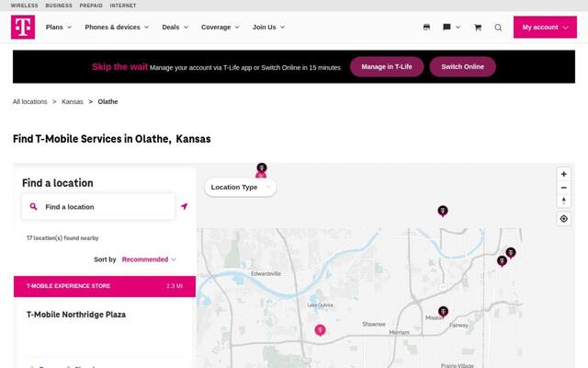The height and width of the screenshot is (368, 588).
Task: Use my current location arrow icon
Action: pyautogui.click(x=184, y=206)
